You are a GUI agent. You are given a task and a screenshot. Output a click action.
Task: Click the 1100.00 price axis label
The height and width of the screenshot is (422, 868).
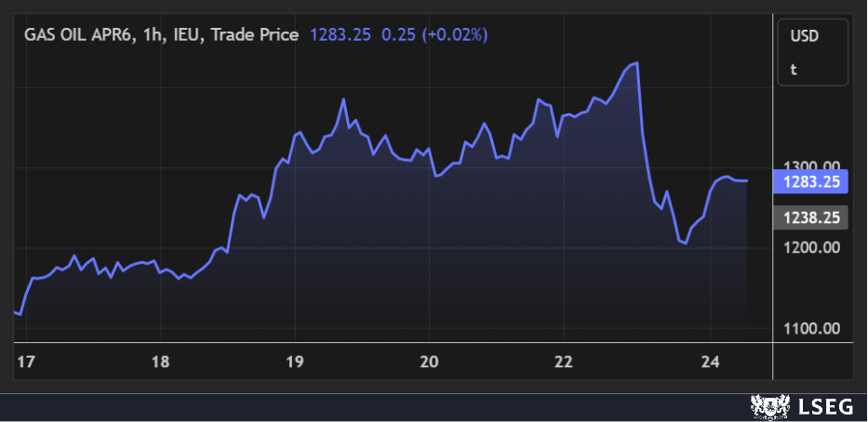click(x=813, y=328)
